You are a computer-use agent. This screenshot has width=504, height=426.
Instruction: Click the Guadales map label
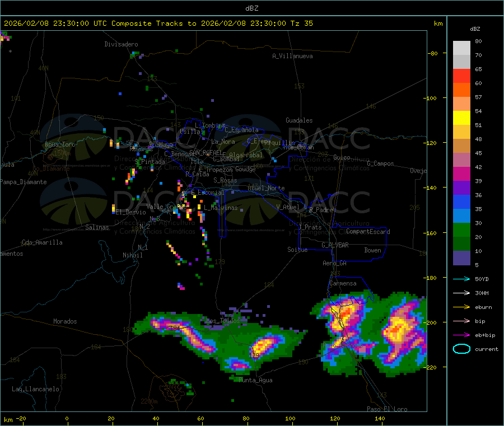299,120
